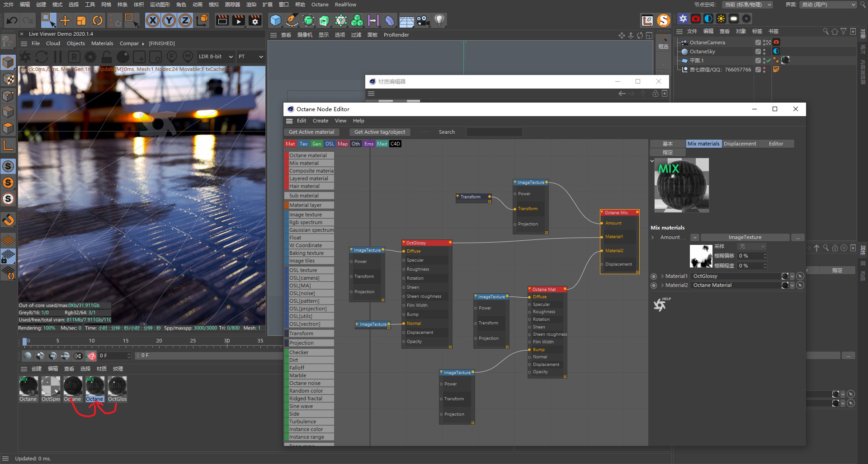
Task: Select the Rotate tool in the top toolbar
Action: point(98,20)
